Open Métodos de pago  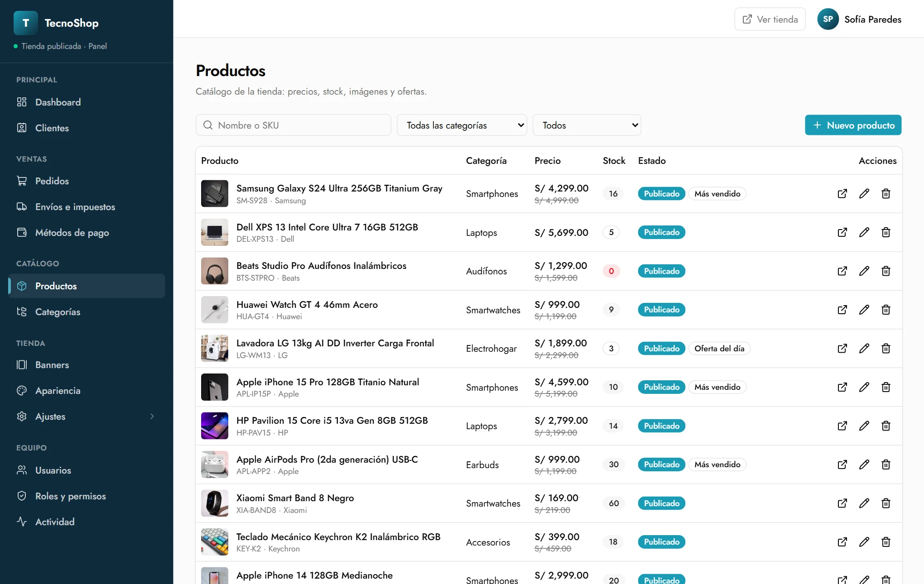pyautogui.click(x=87, y=233)
